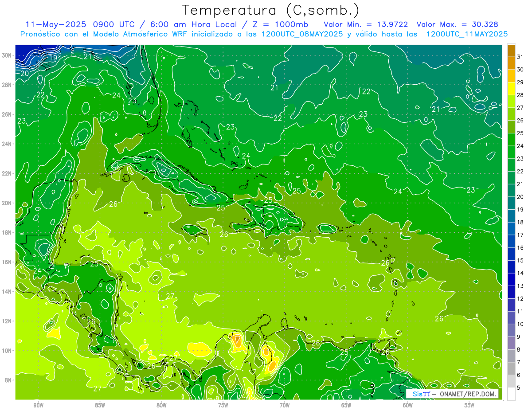Image resolution: width=532 pixels, height=411 pixels.
Task: Click the '20N' latitude axis label
Action: (x=7, y=203)
